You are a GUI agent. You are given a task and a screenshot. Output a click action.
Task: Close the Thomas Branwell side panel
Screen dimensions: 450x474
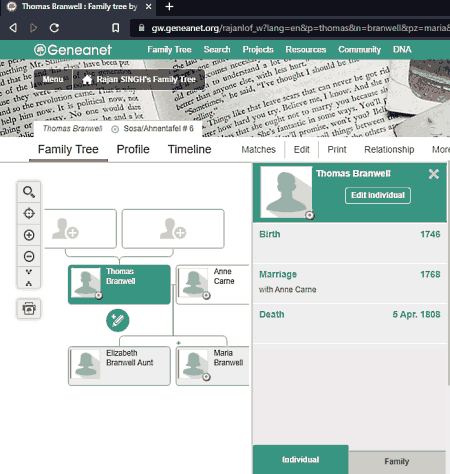(434, 174)
